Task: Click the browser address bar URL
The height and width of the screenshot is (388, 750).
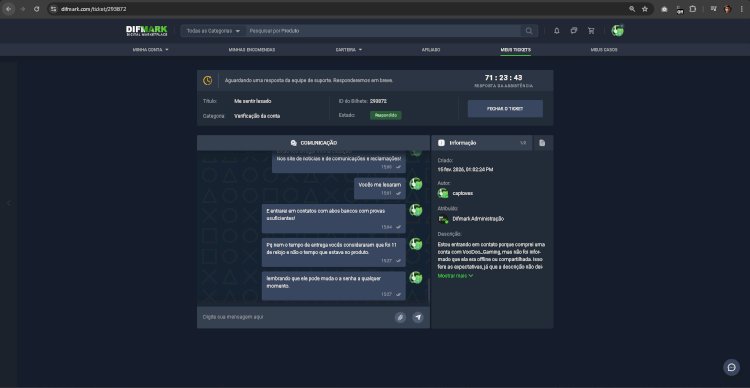Action: (x=94, y=9)
